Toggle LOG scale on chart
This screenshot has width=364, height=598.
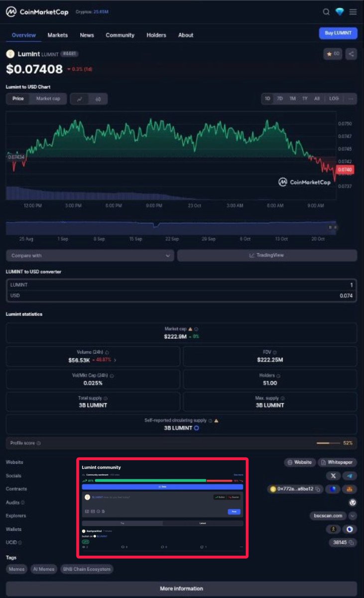point(334,99)
